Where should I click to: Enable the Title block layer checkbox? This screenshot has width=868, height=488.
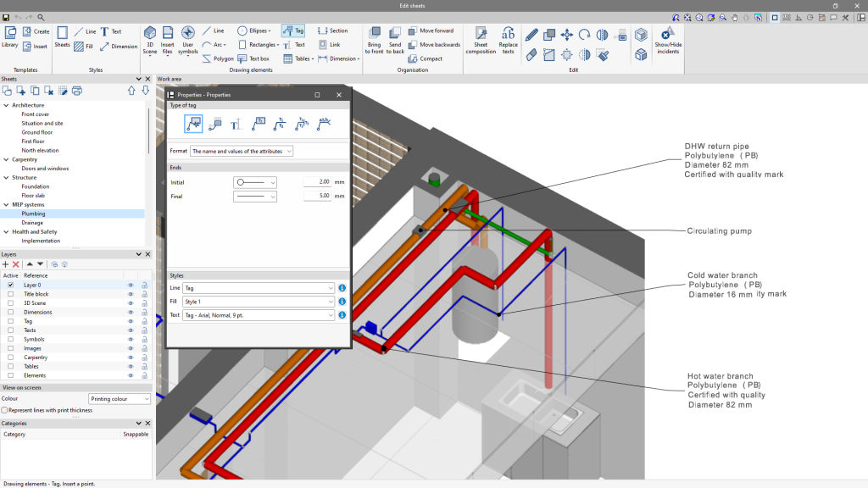tap(10, 294)
